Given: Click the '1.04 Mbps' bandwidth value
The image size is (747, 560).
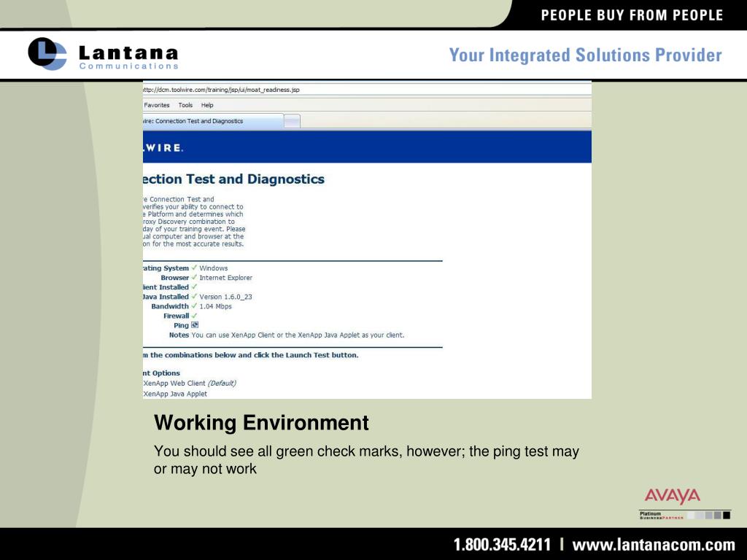Looking at the screenshot, I should point(215,306).
